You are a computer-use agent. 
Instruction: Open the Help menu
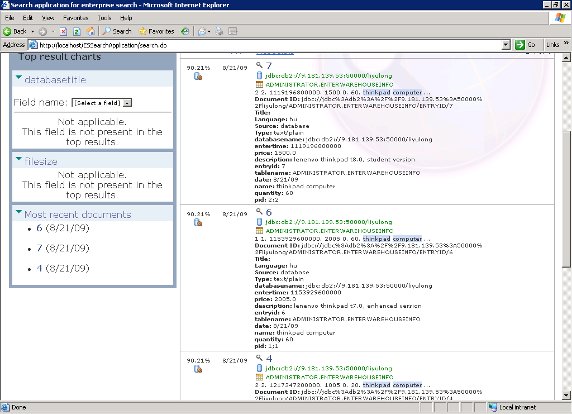[126, 18]
